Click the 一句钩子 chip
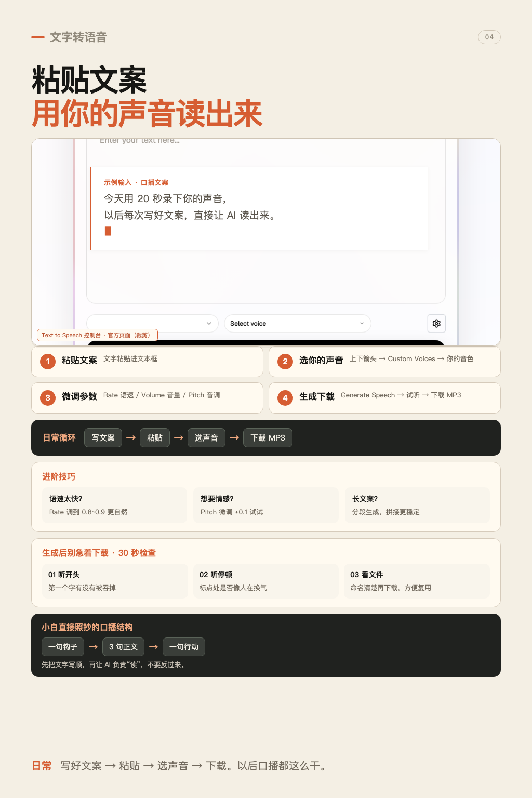532x798 pixels. tap(63, 647)
